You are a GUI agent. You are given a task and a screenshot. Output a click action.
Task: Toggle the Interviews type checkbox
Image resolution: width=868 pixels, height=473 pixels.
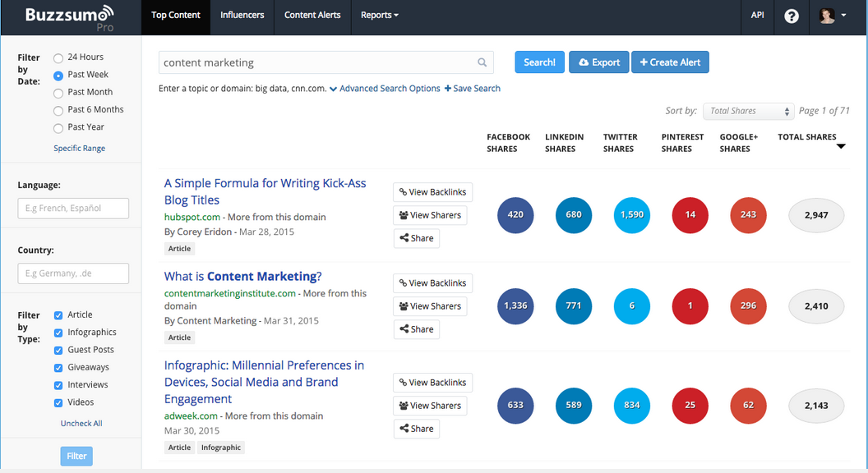point(58,385)
